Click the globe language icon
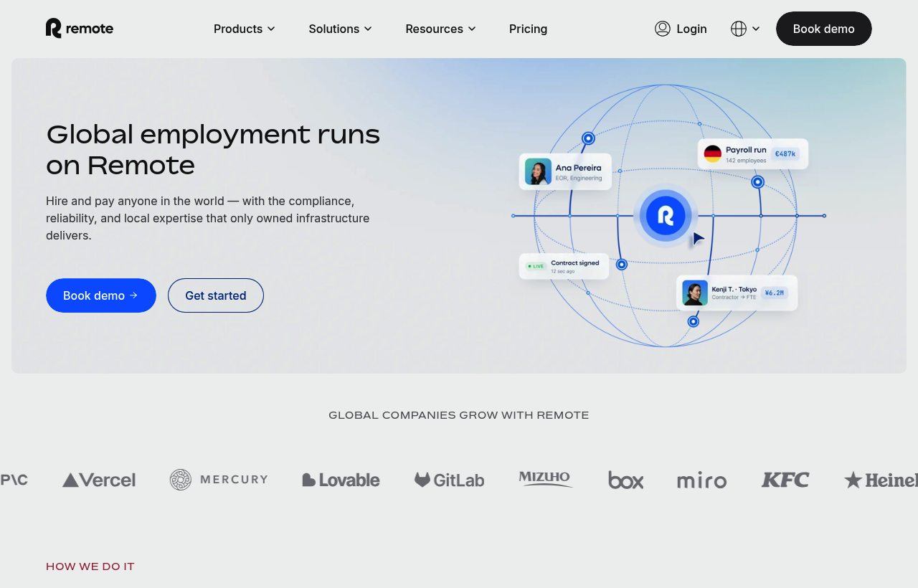 (x=739, y=29)
